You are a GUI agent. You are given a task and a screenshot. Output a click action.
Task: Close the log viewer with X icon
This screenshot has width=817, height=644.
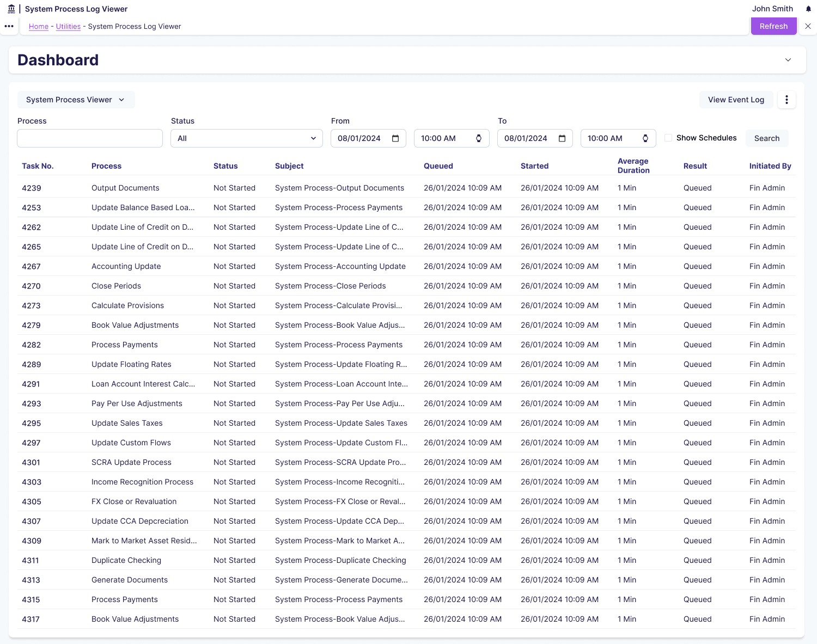(x=808, y=26)
